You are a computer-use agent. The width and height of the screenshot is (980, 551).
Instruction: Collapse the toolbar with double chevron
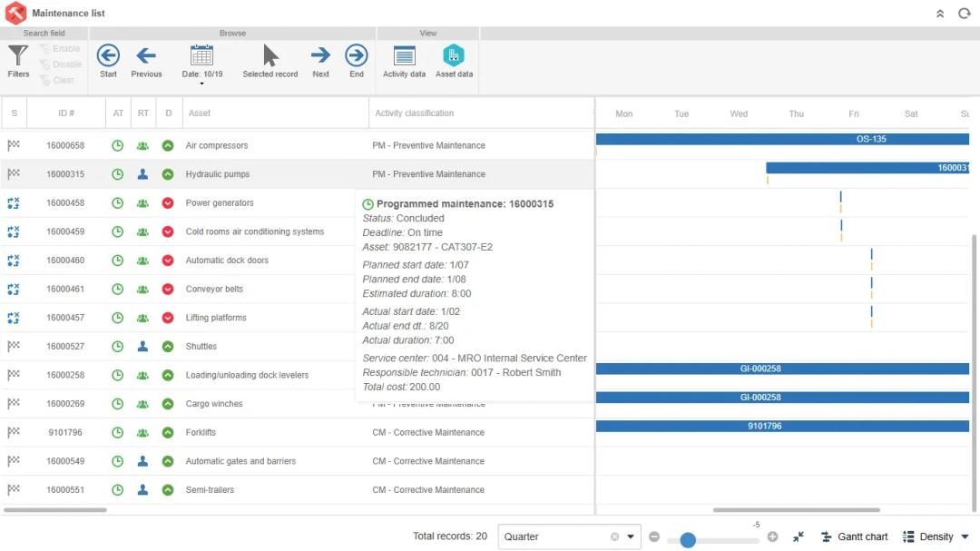pyautogui.click(x=940, y=14)
